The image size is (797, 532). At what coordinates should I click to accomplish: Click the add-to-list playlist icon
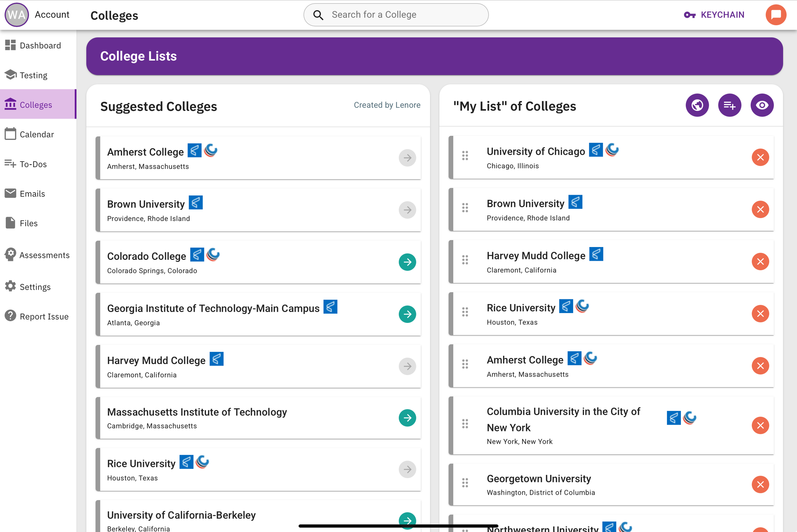(x=729, y=105)
